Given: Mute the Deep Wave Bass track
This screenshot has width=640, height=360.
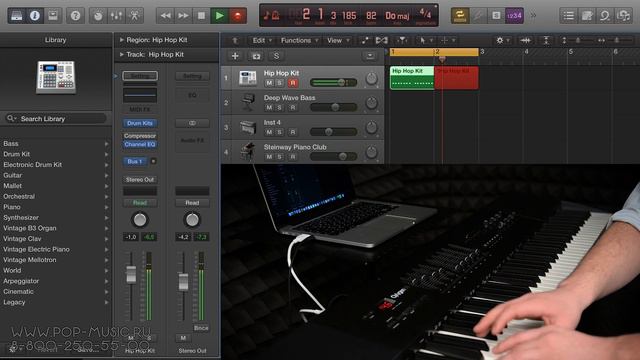Looking at the screenshot, I should [269, 108].
